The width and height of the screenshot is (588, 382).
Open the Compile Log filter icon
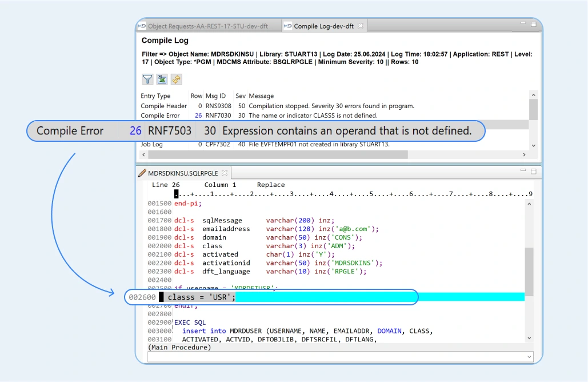point(147,79)
